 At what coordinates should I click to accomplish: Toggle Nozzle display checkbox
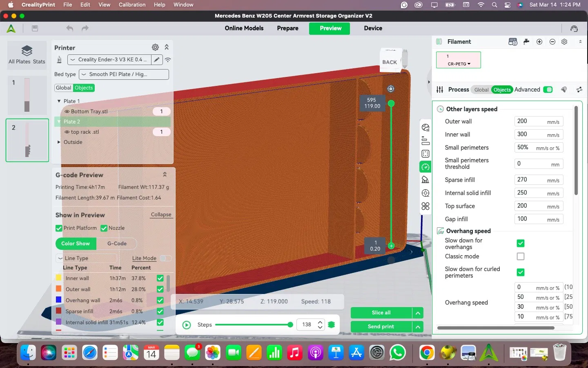point(104,228)
